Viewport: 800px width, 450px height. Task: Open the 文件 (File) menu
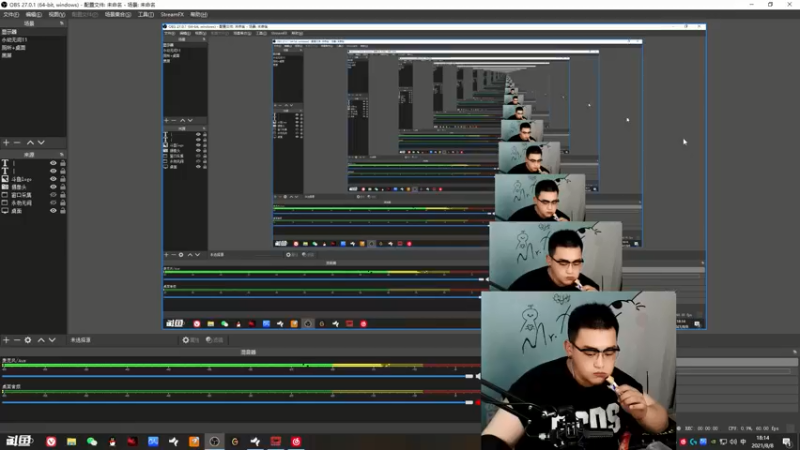(11, 14)
